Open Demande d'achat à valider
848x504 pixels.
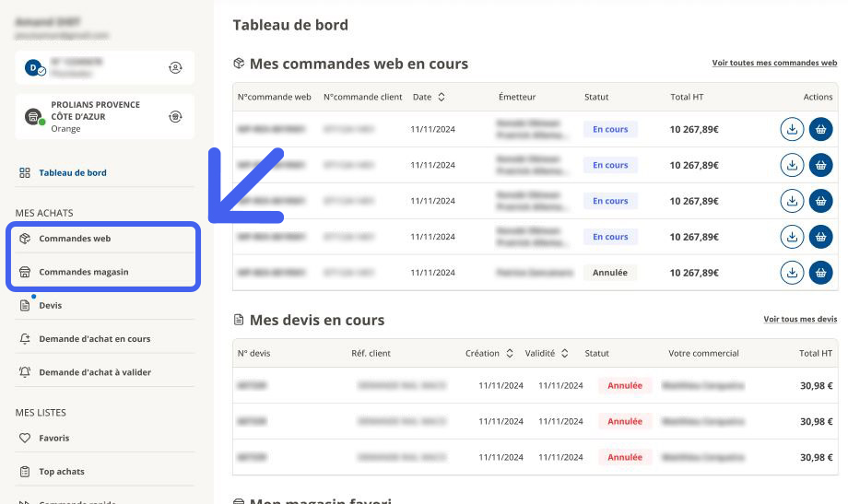pyautogui.click(x=95, y=372)
